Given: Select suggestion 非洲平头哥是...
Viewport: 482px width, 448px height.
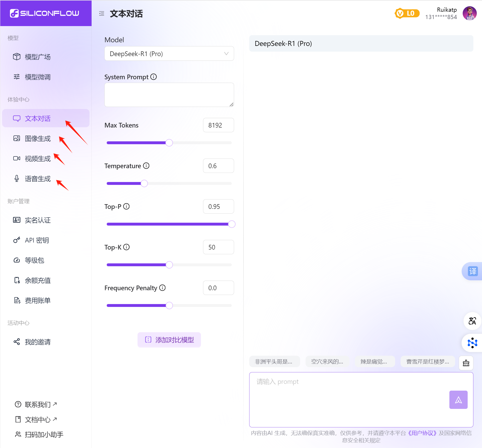Looking at the screenshot, I should click(x=275, y=361).
